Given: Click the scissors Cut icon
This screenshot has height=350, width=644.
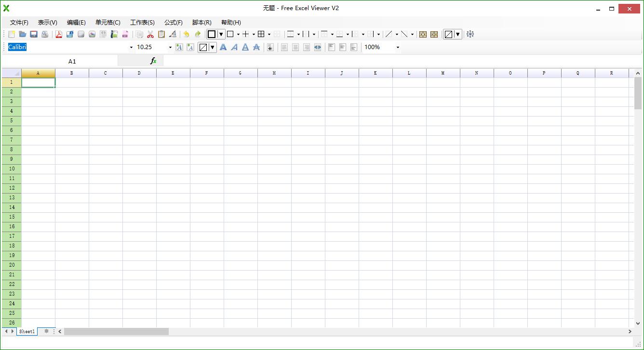Looking at the screenshot, I should coord(150,34).
